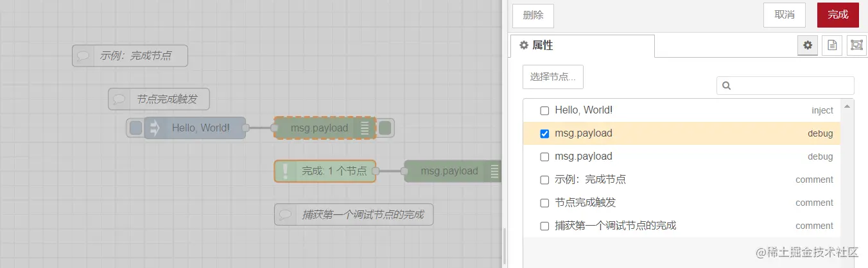The height and width of the screenshot is (268, 868).
Task: Click the comment bubble icon of 节点完成触发
Action: pyautogui.click(x=119, y=99)
